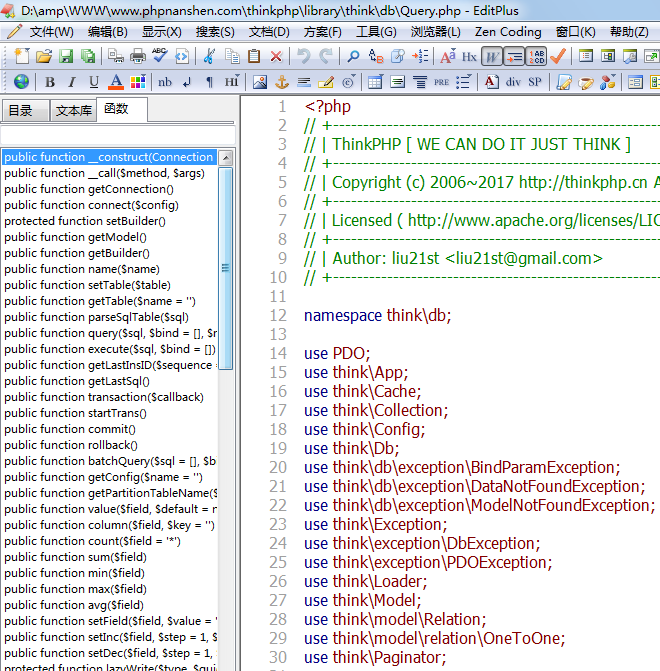The width and height of the screenshot is (660, 671).
Task: Save the current file with the floppy icon
Action: (x=66, y=56)
